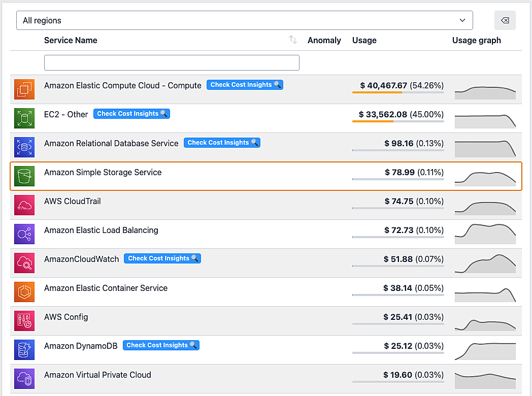Click the Relational Database Service icon
This screenshot has width=532, height=396.
point(24,147)
